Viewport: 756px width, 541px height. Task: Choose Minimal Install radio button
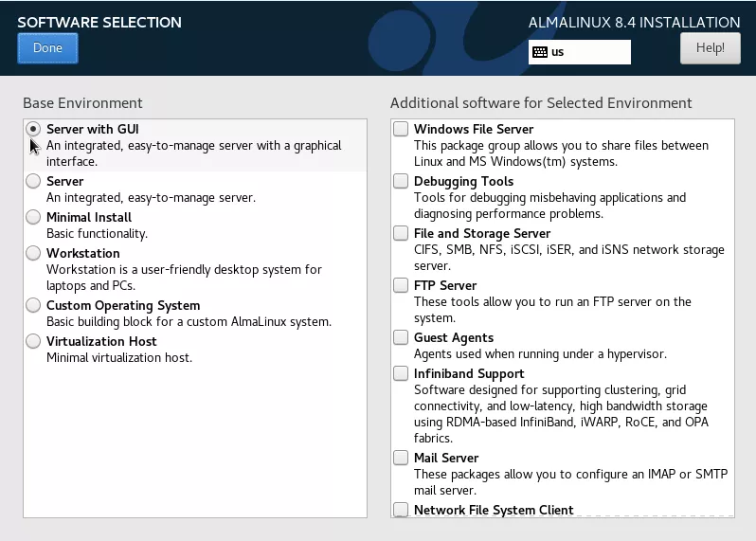(33, 217)
